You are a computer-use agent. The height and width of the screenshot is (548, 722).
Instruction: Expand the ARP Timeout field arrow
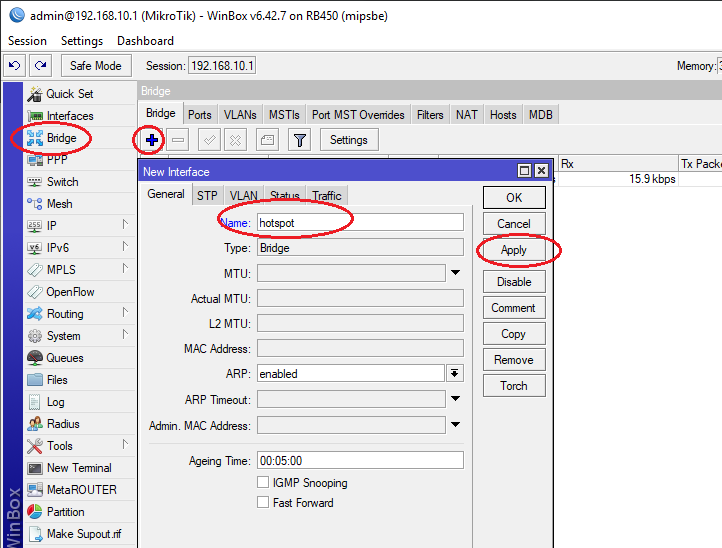455,399
